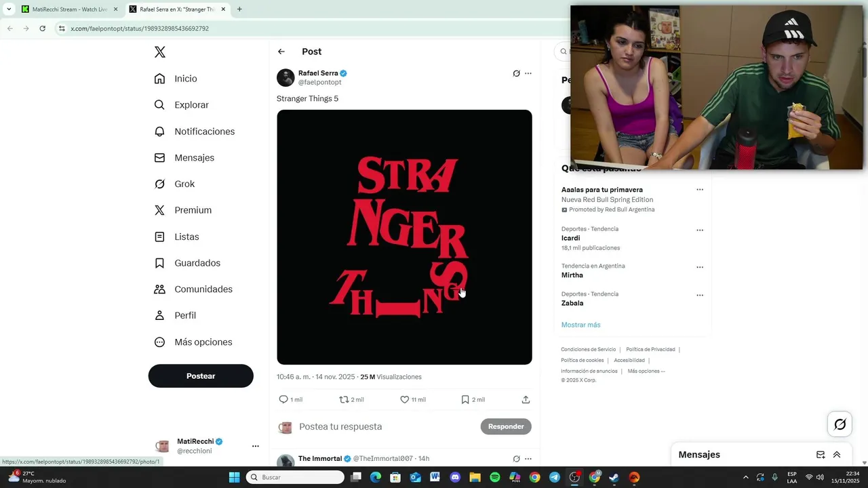
Task: Open File Explorer from taskbar
Action: 475,477
